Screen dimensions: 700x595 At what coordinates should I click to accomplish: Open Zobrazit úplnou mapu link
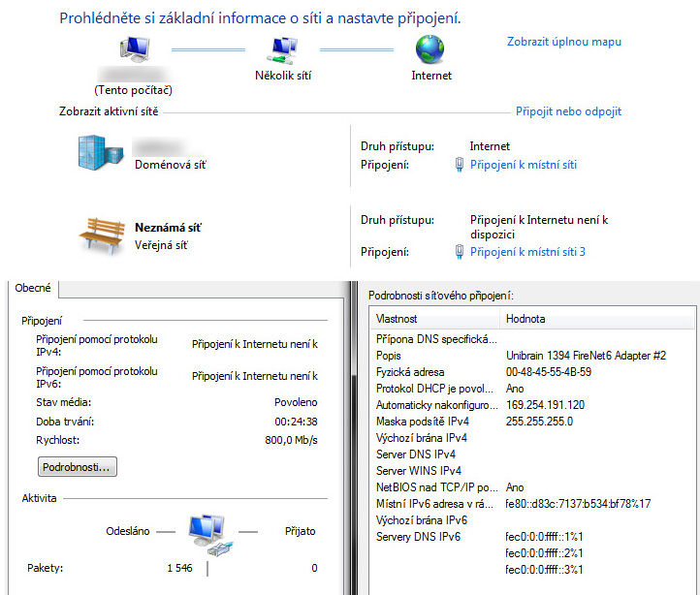click(x=564, y=42)
